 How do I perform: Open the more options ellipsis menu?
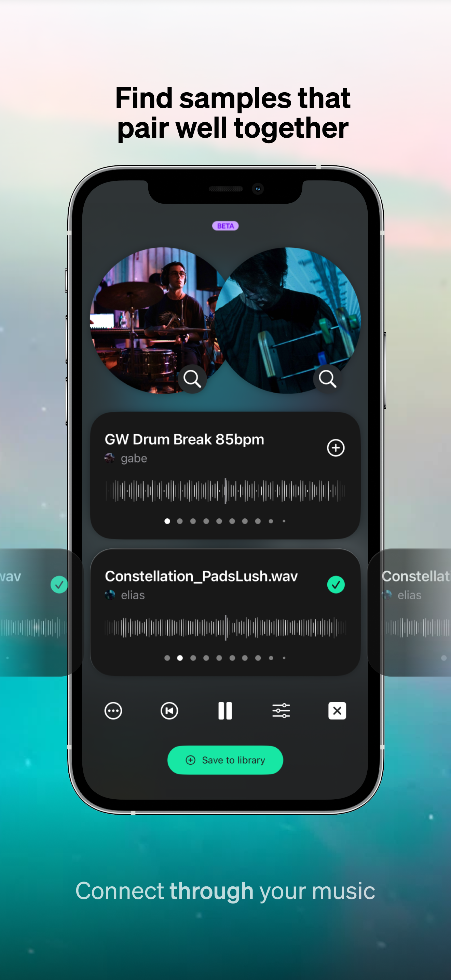pos(113,711)
